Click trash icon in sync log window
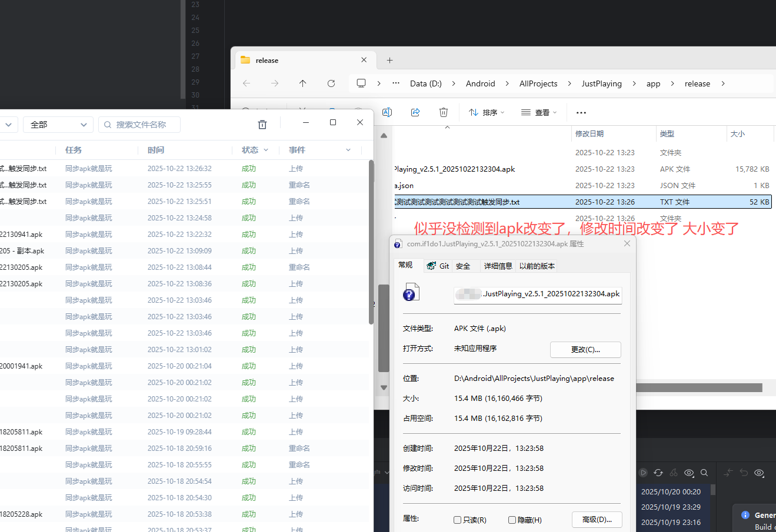776x532 pixels. coord(262,125)
